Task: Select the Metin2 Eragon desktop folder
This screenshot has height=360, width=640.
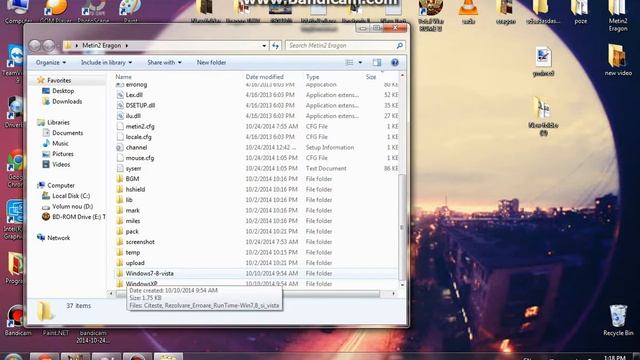Action: [x=618, y=16]
